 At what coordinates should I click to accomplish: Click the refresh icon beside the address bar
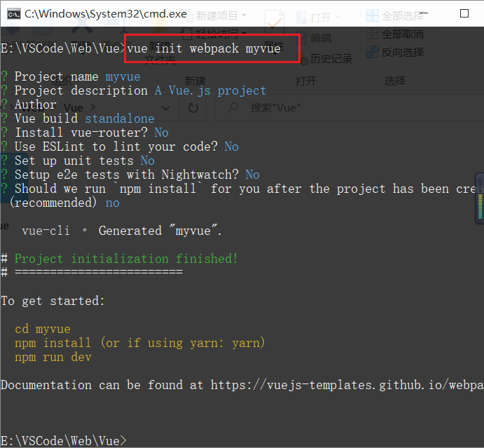point(193,109)
